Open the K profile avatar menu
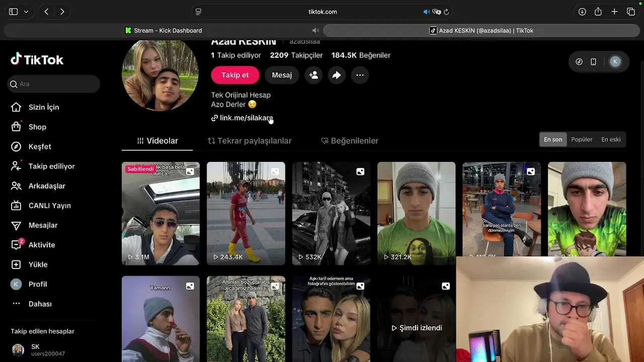Screen dimensions: 644x362 pyautogui.click(x=615, y=61)
